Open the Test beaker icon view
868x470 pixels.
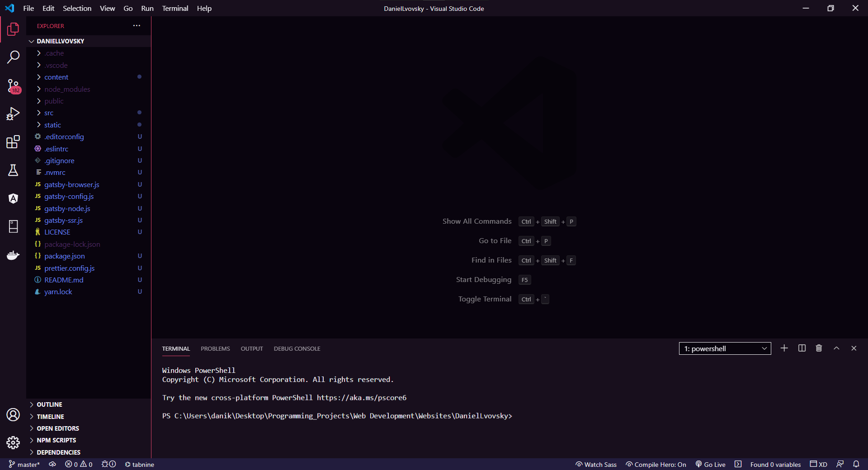point(13,170)
